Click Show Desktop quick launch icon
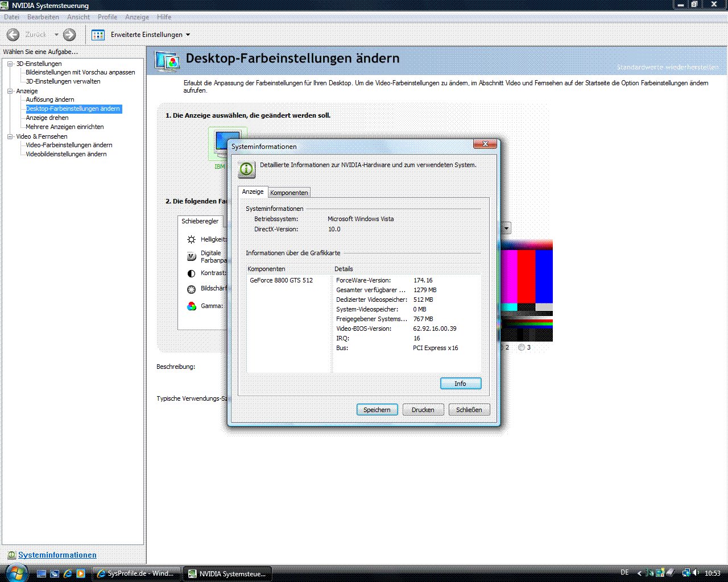Image resolution: width=728 pixels, height=582 pixels. coord(42,573)
